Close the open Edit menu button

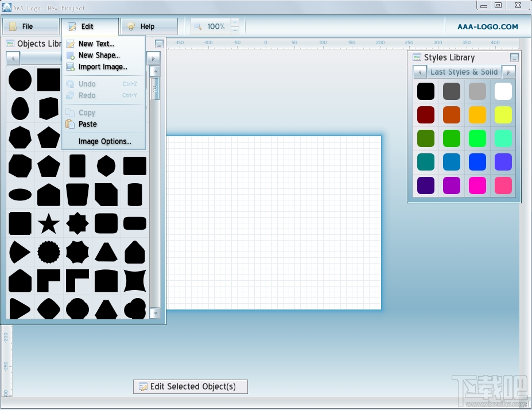click(90, 26)
